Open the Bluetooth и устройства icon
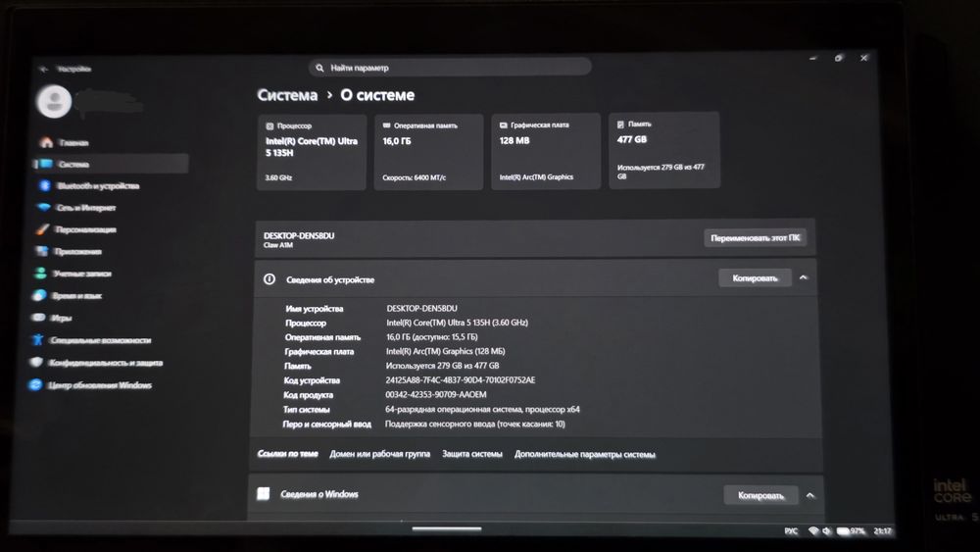Screen dimensions: 980x552 [44, 185]
